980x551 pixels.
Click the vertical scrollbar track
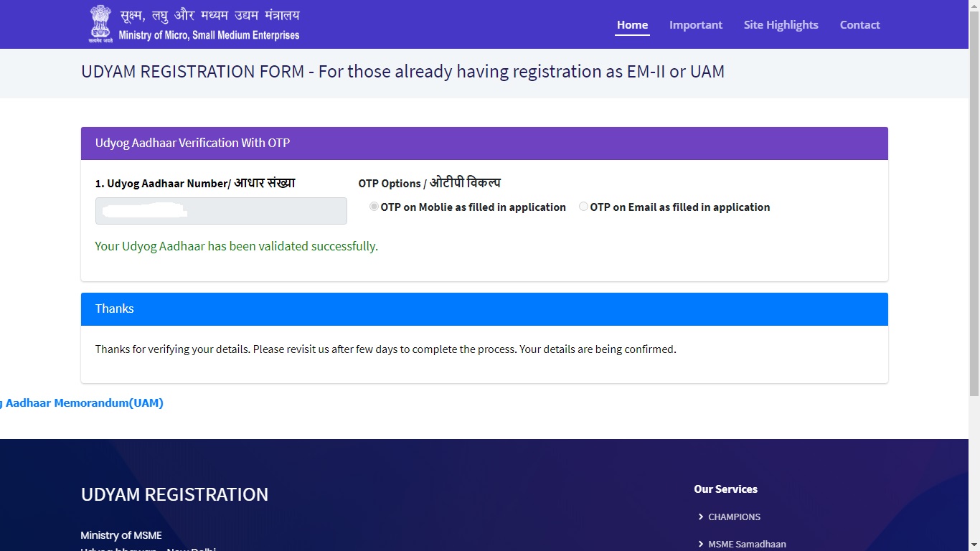974,287
